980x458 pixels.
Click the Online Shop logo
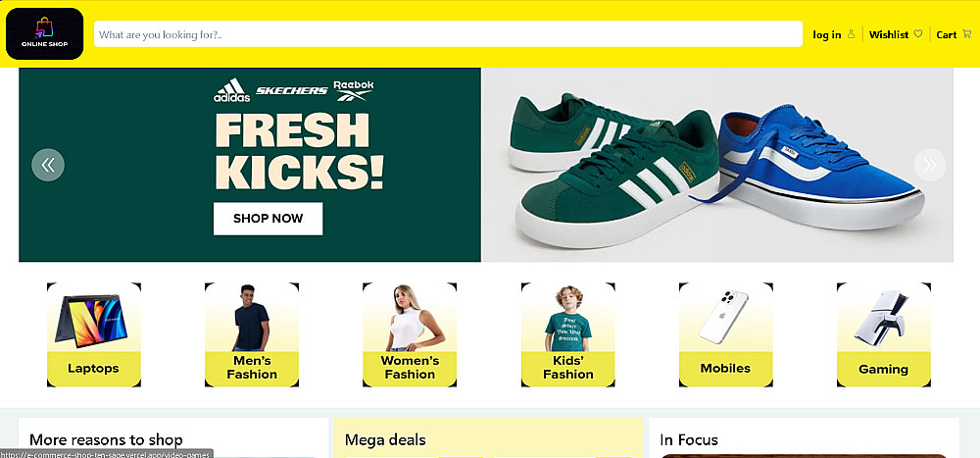pyautogui.click(x=44, y=33)
